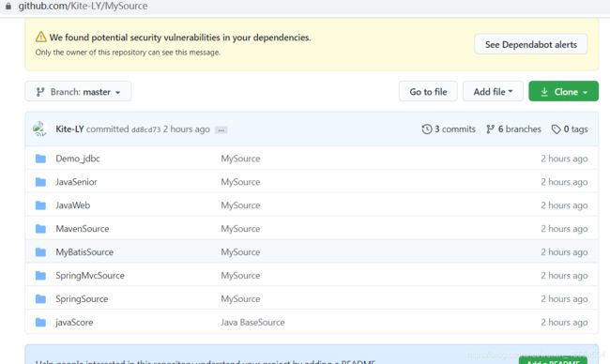Open the SpringMvcSource folder

point(90,275)
